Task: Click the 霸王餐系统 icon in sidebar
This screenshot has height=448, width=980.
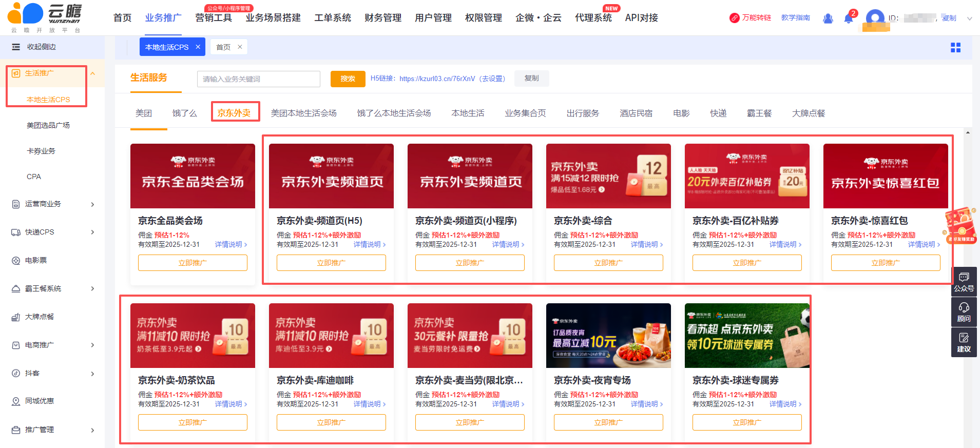Action: [16, 289]
